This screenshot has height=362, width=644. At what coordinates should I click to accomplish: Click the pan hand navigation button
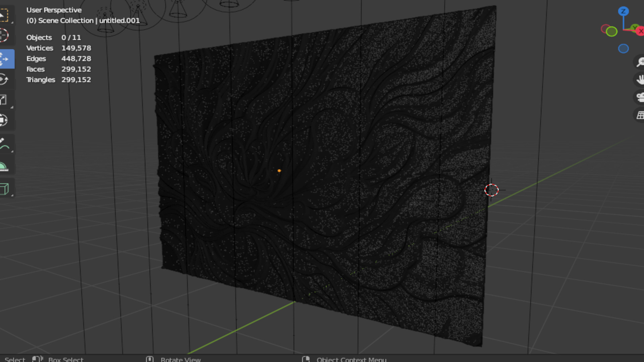[640, 79]
